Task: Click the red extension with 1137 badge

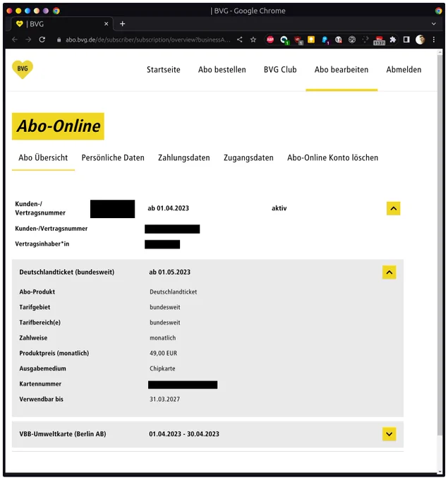Action: [x=379, y=40]
